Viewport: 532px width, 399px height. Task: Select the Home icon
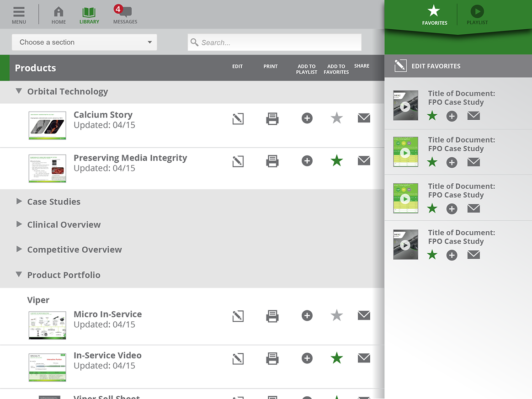pyautogui.click(x=59, y=13)
